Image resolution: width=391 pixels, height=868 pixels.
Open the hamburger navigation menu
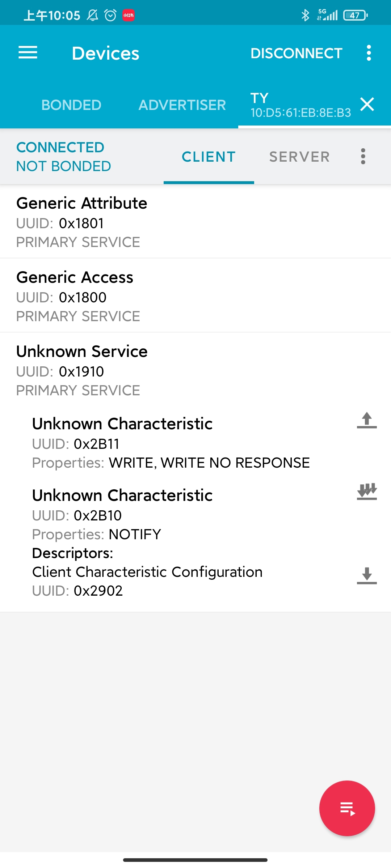tap(28, 53)
